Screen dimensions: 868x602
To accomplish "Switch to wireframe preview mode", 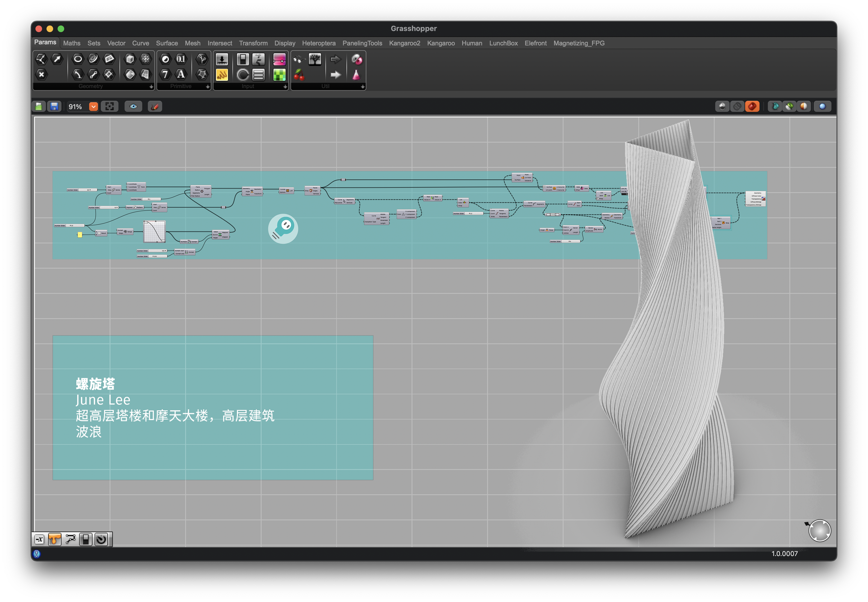I will [x=737, y=107].
